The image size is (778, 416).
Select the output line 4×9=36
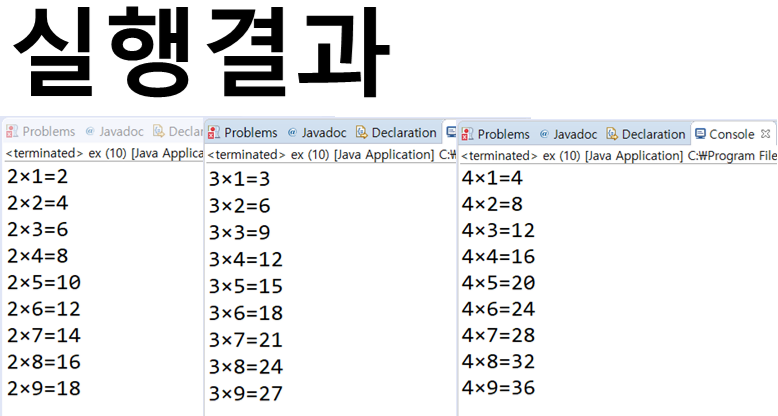point(498,388)
